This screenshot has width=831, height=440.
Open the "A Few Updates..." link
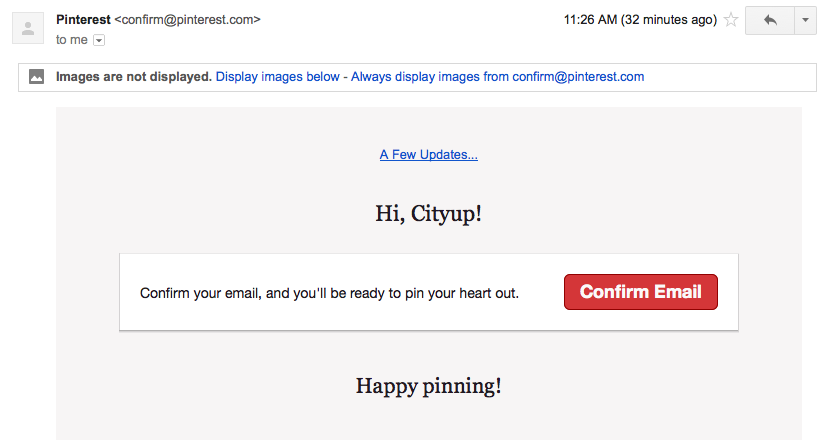click(428, 155)
